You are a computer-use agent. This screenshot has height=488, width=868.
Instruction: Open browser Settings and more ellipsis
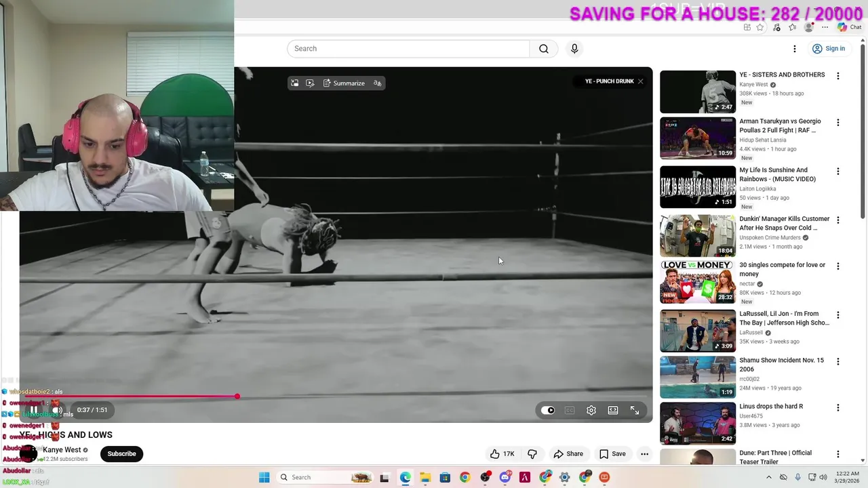[x=825, y=27]
